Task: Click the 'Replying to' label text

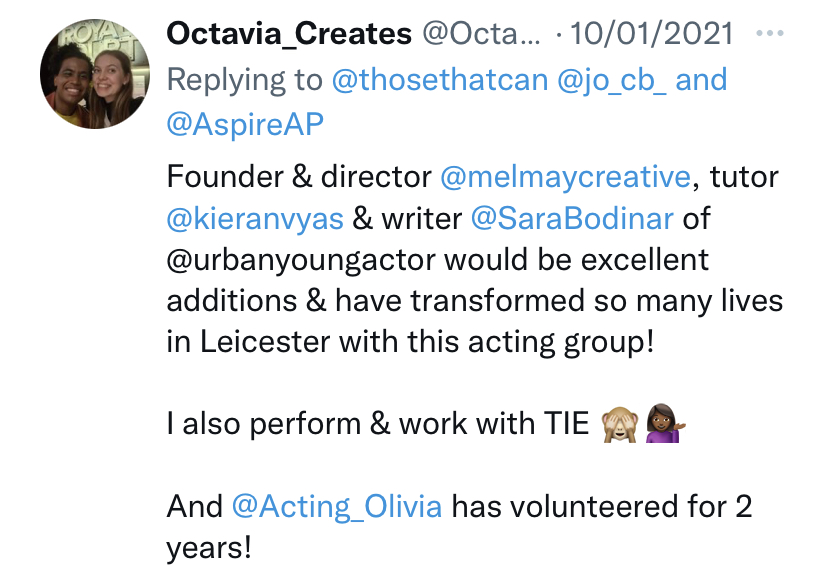Action: 244,80
